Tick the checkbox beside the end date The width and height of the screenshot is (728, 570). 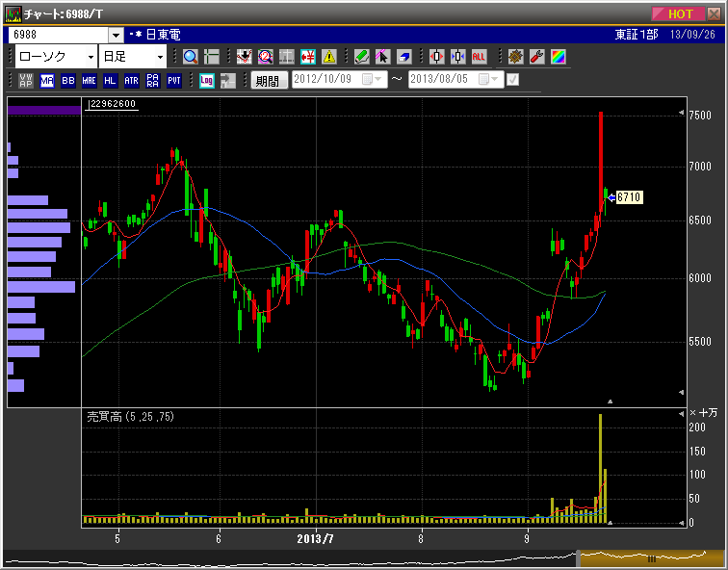(512, 80)
